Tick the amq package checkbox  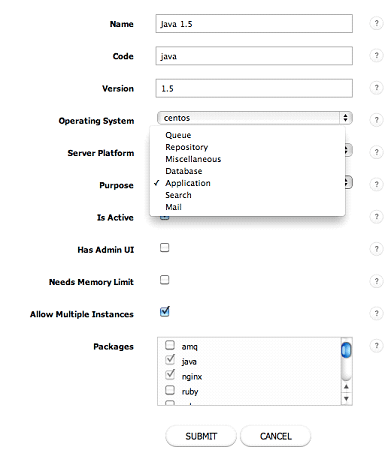pyautogui.click(x=170, y=345)
